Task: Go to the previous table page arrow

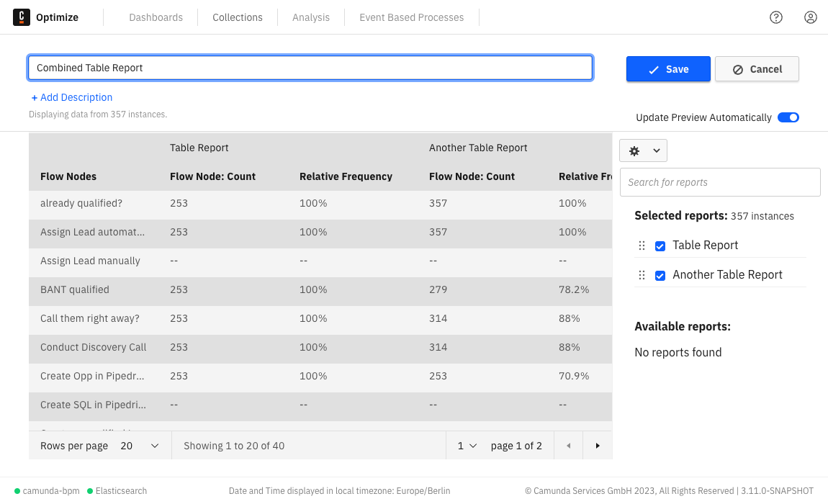Action: pyautogui.click(x=569, y=446)
